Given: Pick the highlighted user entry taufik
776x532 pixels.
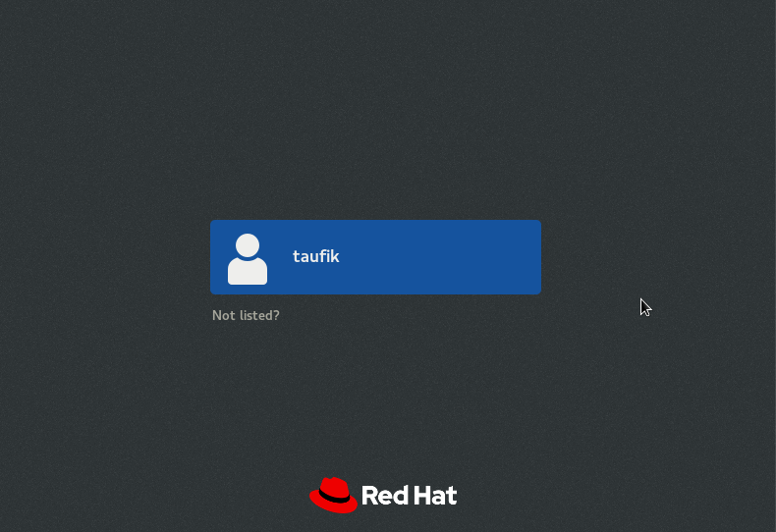Looking at the screenshot, I should [x=375, y=257].
